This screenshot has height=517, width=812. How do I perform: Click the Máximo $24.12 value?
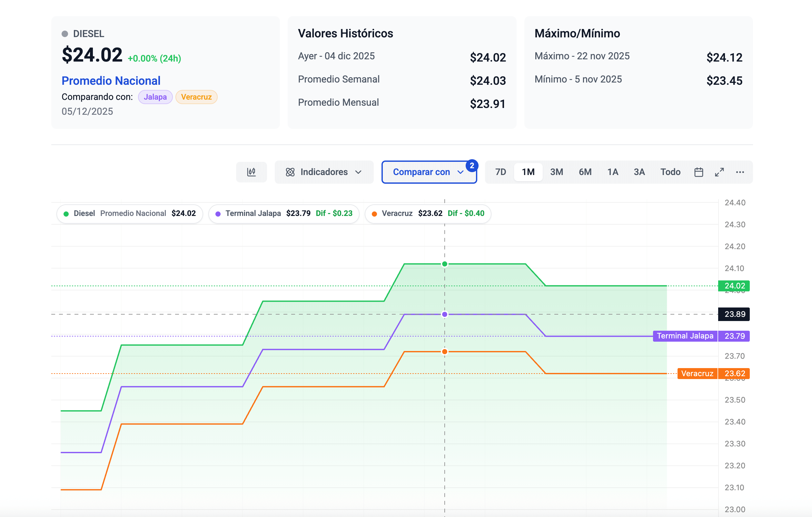pyautogui.click(x=724, y=58)
